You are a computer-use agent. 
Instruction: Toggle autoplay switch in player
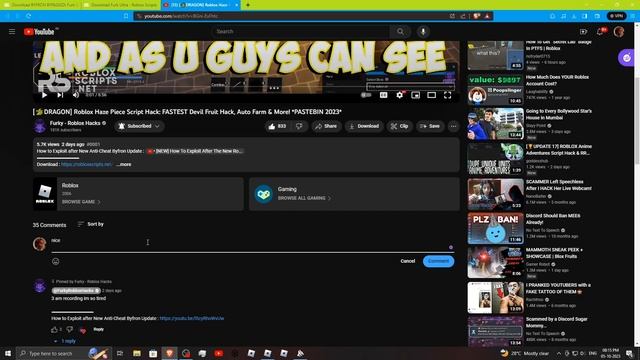pos(366,95)
